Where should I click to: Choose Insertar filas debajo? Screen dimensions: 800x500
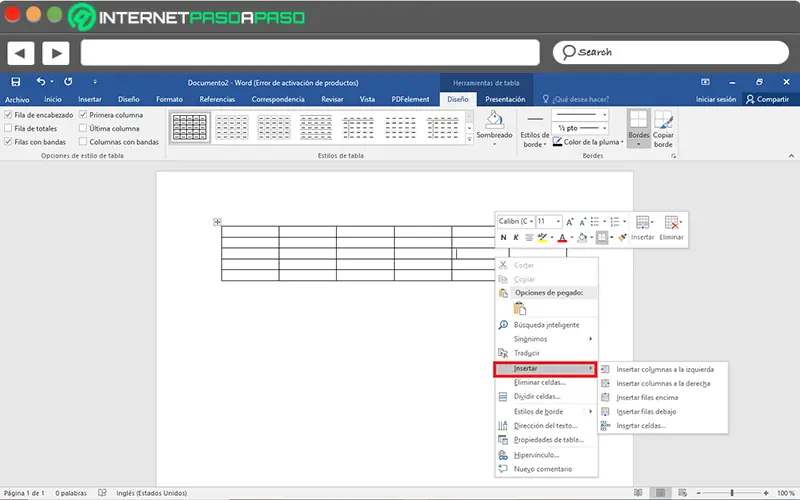(x=663, y=411)
